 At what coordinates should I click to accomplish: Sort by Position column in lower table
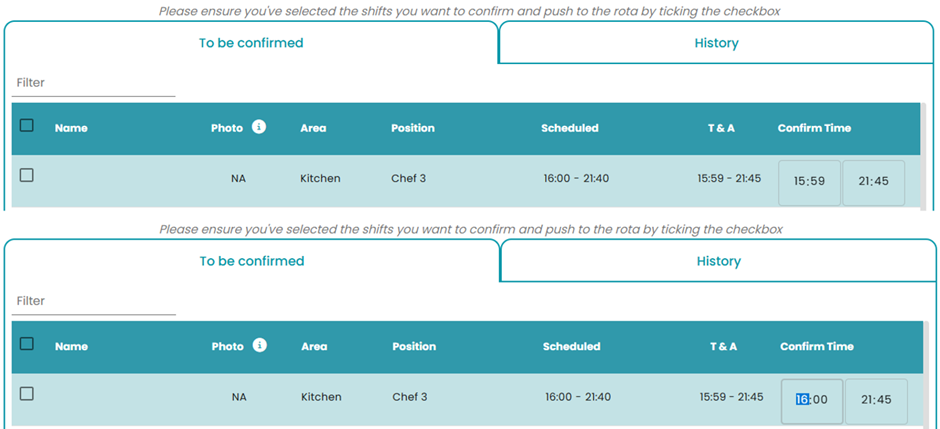coord(414,346)
